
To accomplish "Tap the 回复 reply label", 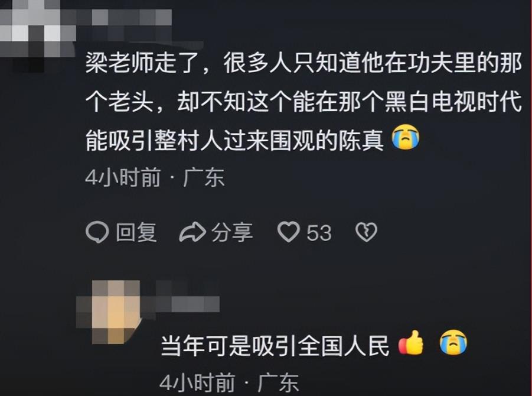I will 136,233.
